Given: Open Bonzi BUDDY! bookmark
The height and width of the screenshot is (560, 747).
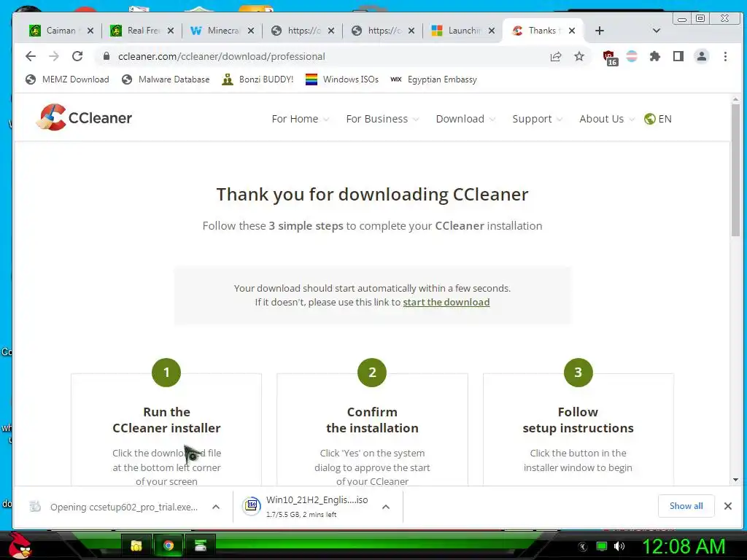Looking at the screenshot, I should 258,79.
